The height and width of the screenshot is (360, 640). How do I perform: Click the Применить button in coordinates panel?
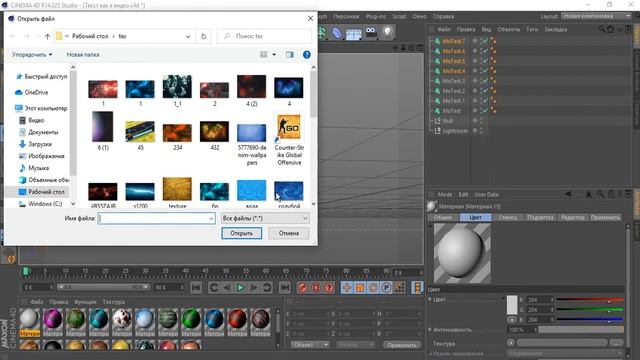pos(401,345)
